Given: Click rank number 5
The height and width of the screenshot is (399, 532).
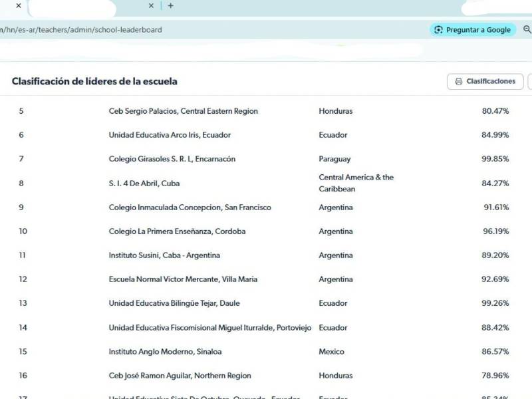Looking at the screenshot, I should [21, 111].
